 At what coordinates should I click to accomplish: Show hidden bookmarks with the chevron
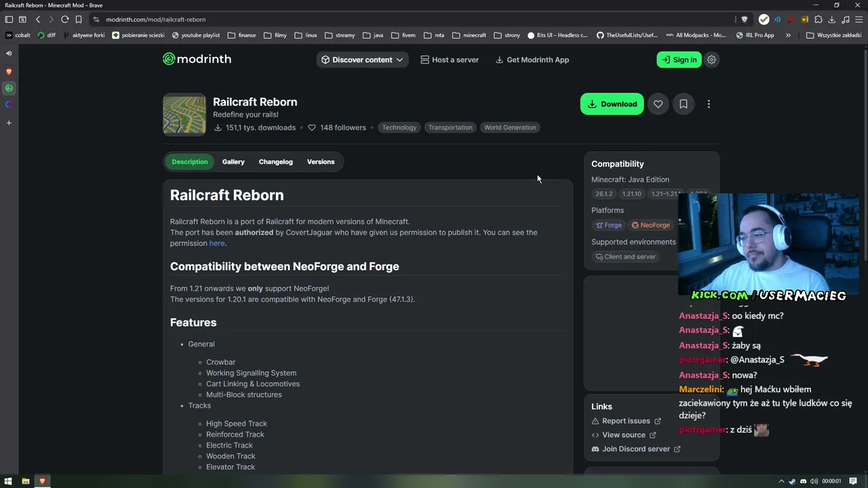[x=788, y=35]
